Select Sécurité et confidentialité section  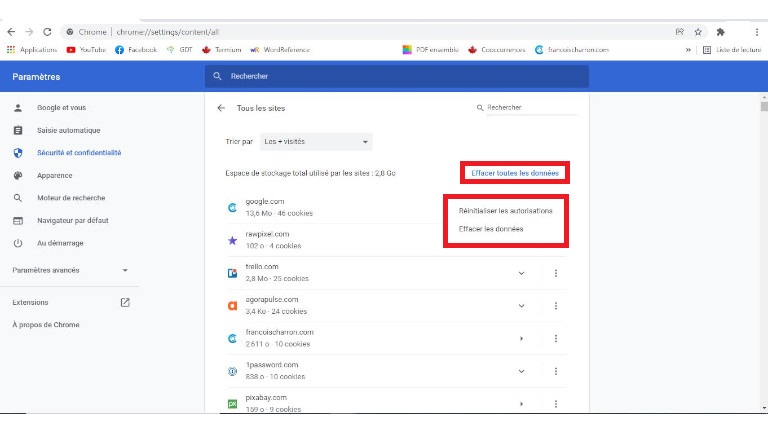pos(79,153)
